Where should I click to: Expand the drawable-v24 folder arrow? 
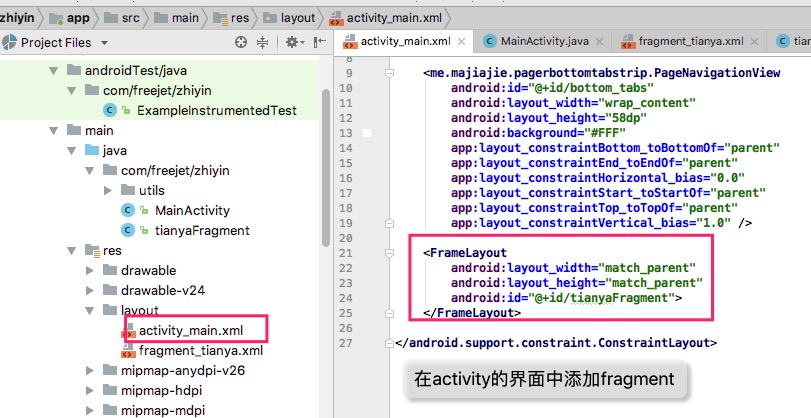89,291
